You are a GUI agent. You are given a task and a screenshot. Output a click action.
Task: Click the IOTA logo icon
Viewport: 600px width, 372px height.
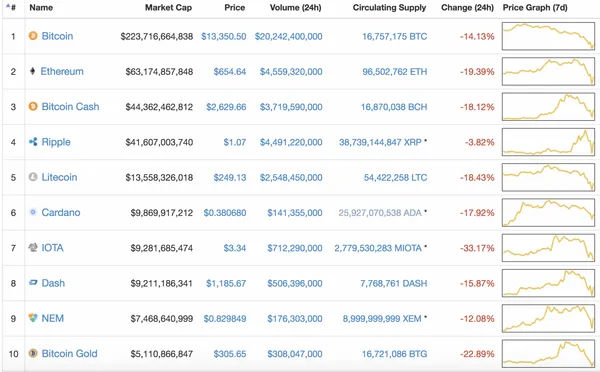click(33, 247)
